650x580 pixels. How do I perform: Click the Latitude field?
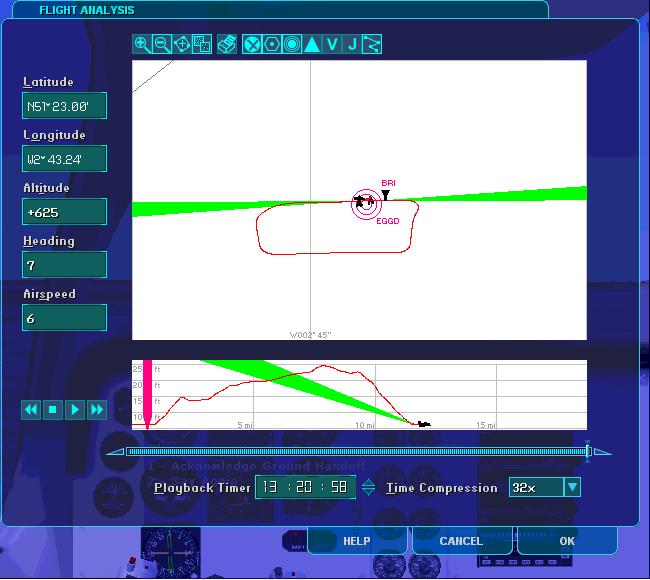64,106
